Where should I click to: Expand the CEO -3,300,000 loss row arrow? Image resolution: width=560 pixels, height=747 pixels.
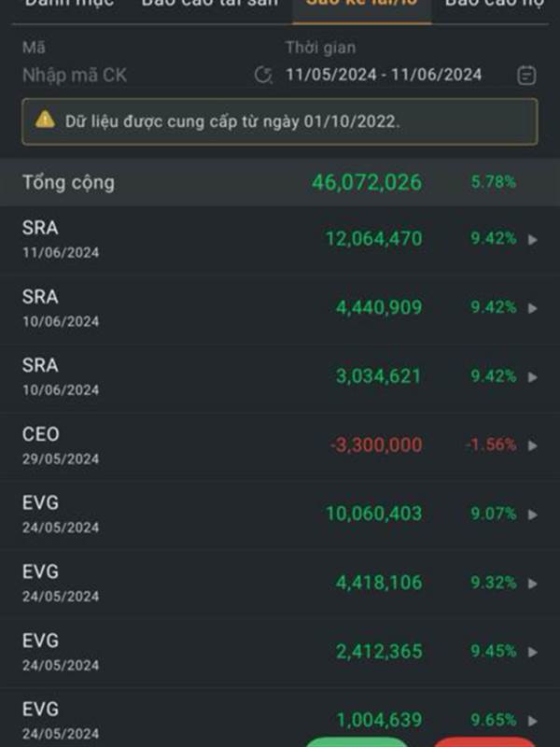pyautogui.click(x=533, y=445)
